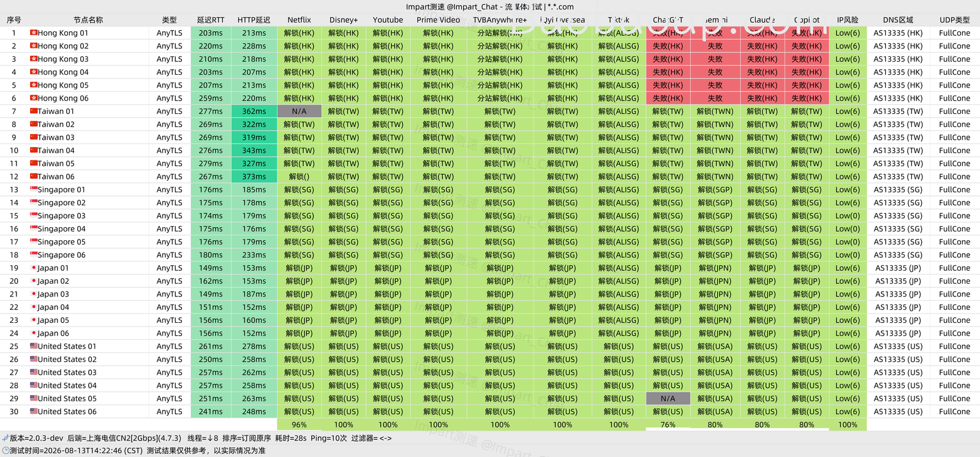Click the 解锁() Netflix cell for Taiwan 06

[299, 176]
